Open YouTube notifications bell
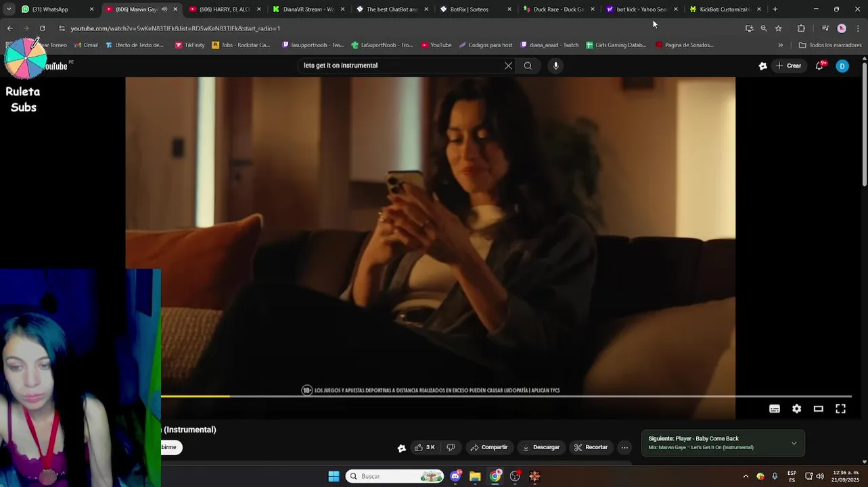Image resolution: width=868 pixels, height=487 pixels. [x=819, y=66]
